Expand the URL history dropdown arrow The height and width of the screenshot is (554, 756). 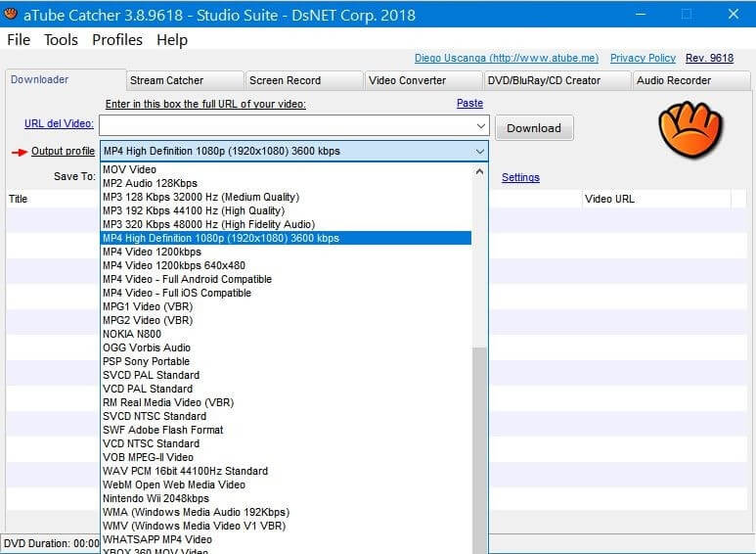[x=481, y=126]
